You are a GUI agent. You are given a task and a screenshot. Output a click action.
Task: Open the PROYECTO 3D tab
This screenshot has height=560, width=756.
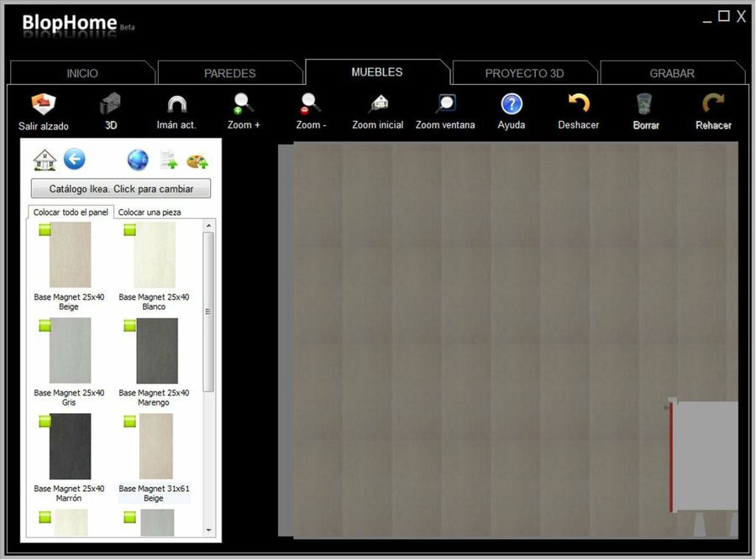point(524,73)
